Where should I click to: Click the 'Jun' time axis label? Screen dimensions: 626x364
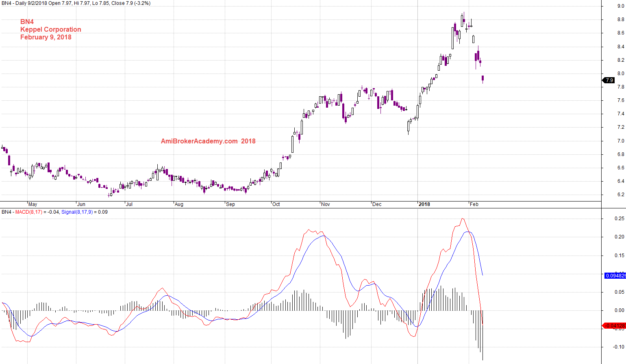coord(81,204)
